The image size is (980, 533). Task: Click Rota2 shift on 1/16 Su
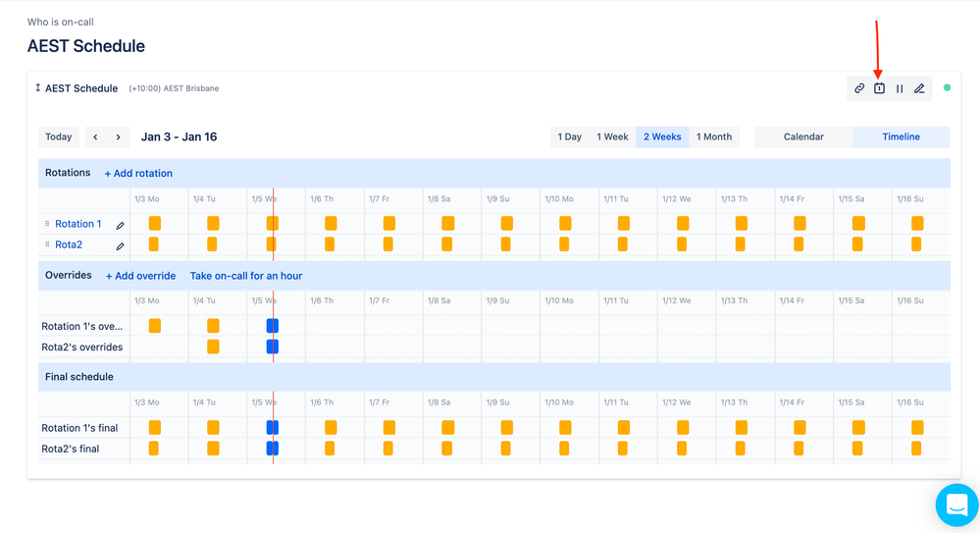click(x=916, y=244)
